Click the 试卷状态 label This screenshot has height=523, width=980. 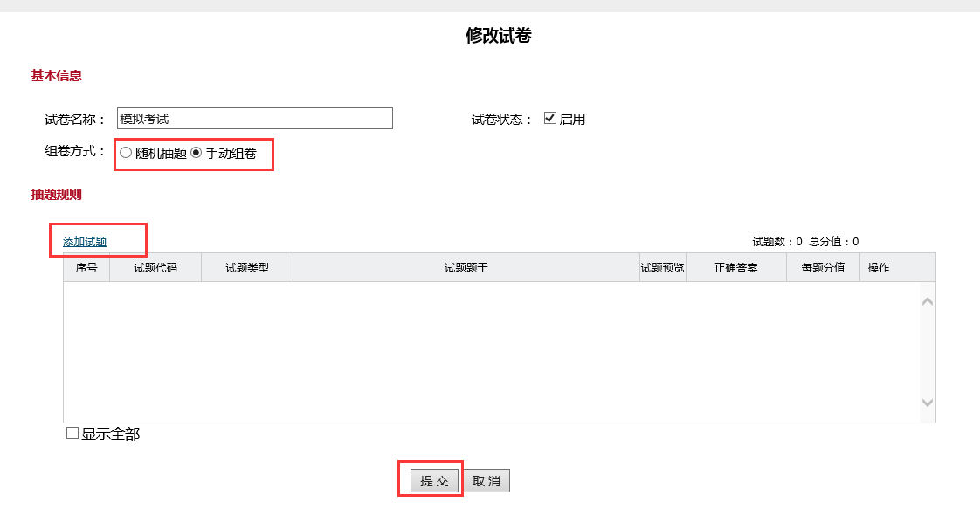502,120
